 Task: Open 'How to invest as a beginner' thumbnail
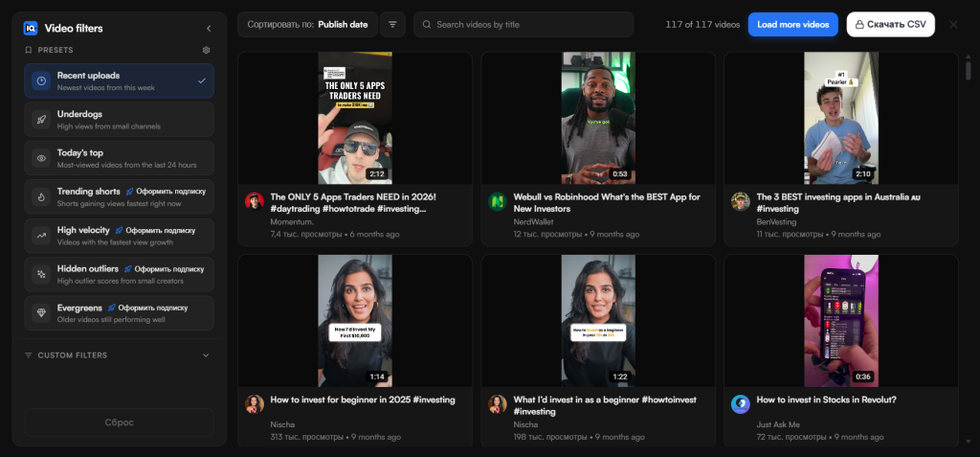click(598, 321)
